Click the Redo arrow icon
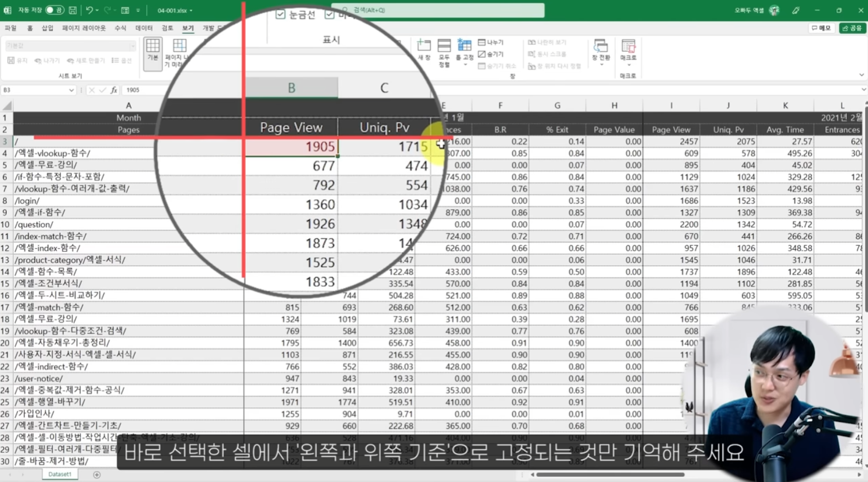 pyautogui.click(x=107, y=10)
